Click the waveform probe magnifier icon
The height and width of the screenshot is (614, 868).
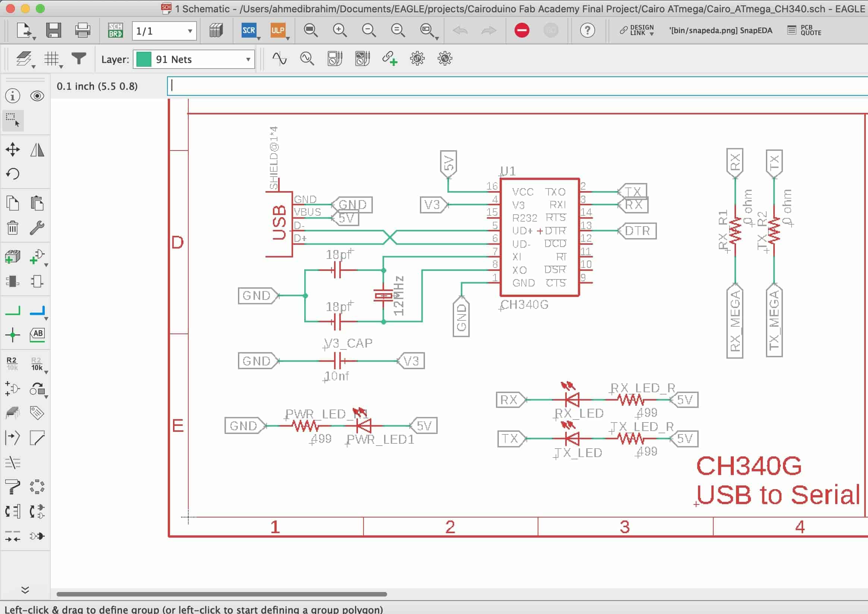[307, 58]
